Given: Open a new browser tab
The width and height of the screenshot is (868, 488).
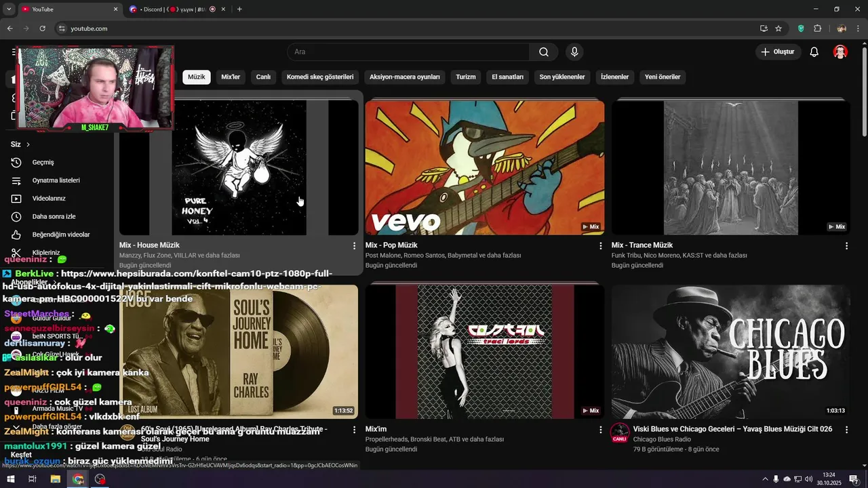Looking at the screenshot, I should tap(239, 9).
